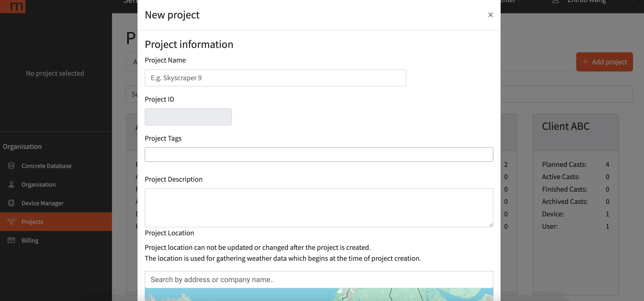Click the disabled Project ID field
This screenshot has height=301, width=644.
pyautogui.click(x=188, y=117)
